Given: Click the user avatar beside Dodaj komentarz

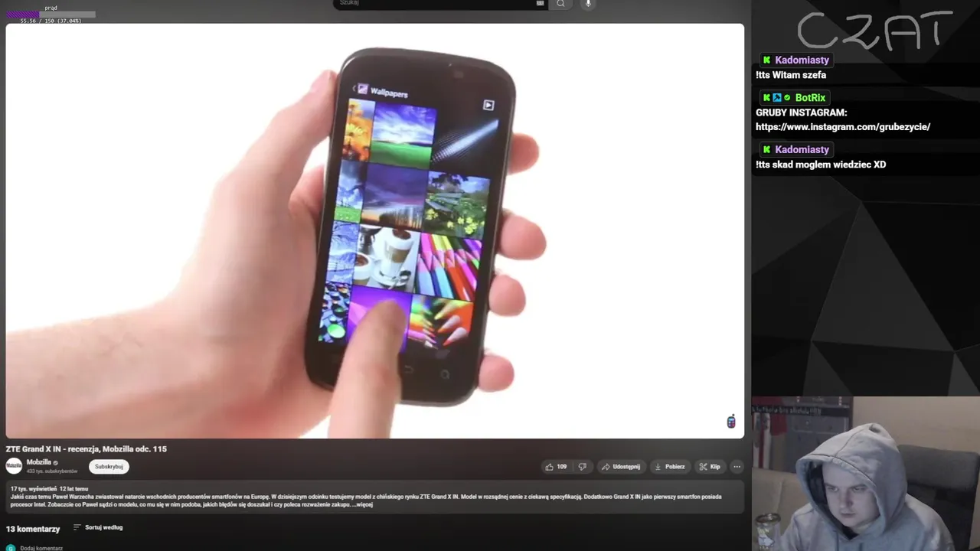Looking at the screenshot, I should (11, 548).
